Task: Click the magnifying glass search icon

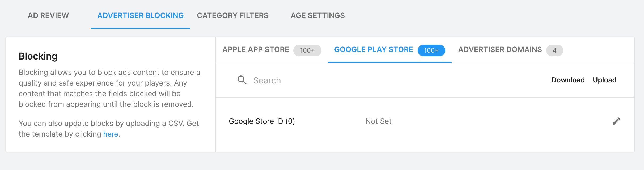Action: (x=242, y=80)
